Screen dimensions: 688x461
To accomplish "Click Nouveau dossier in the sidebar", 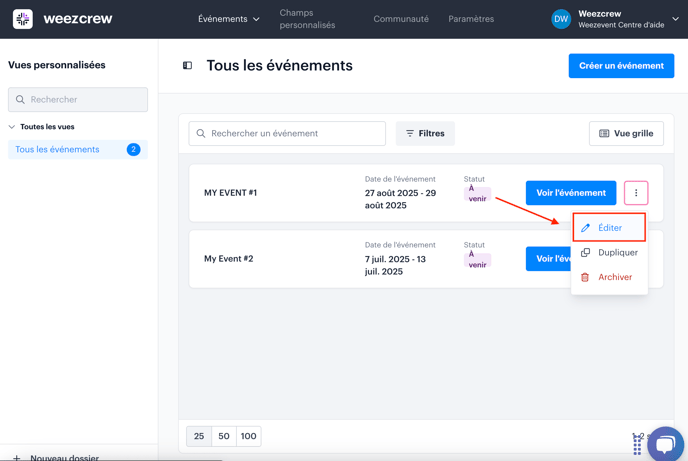I will tap(64, 457).
